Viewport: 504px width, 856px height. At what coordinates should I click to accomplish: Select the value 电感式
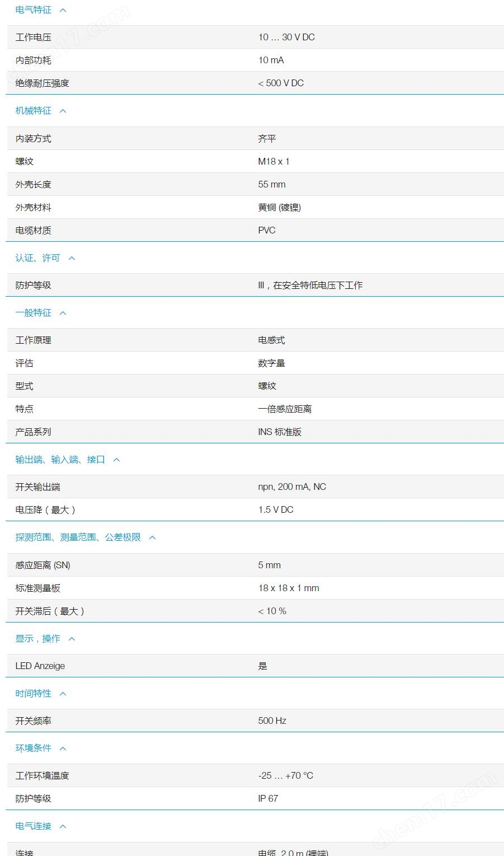(x=271, y=340)
